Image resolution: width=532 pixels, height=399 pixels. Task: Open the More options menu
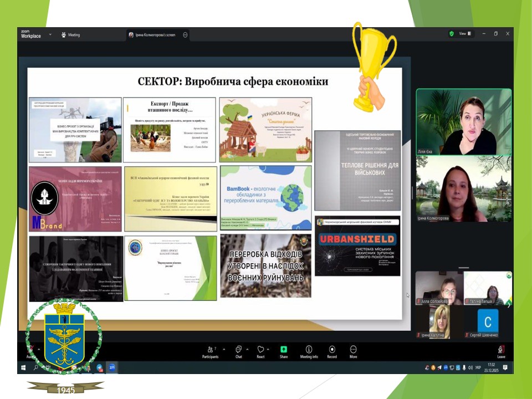coord(353,350)
